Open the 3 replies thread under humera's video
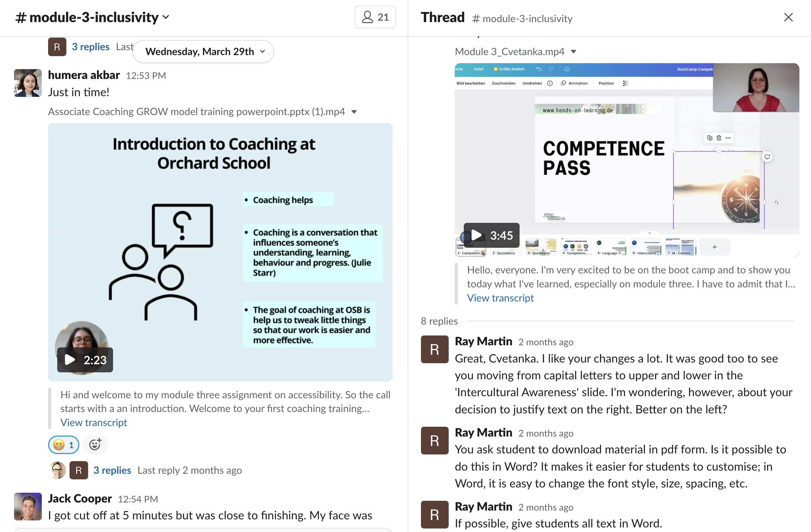Screen dimensions: 811x532 click(112, 470)
